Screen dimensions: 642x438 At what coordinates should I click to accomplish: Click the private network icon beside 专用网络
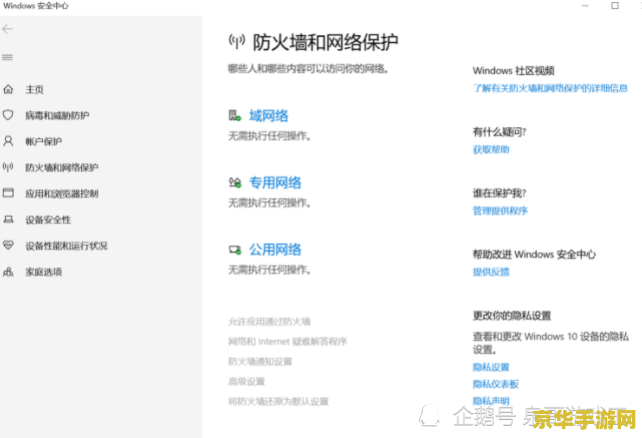[x=235, y=183]
